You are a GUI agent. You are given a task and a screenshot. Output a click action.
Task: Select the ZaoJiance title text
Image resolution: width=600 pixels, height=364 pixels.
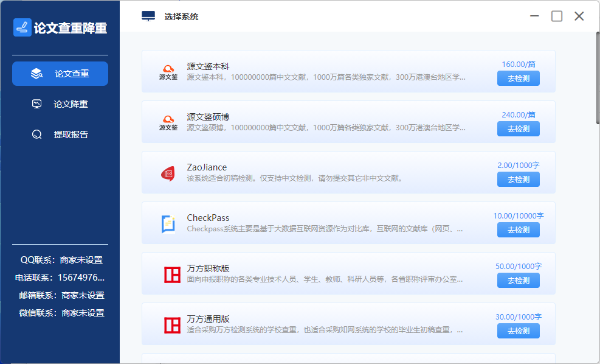pos(207,168)
